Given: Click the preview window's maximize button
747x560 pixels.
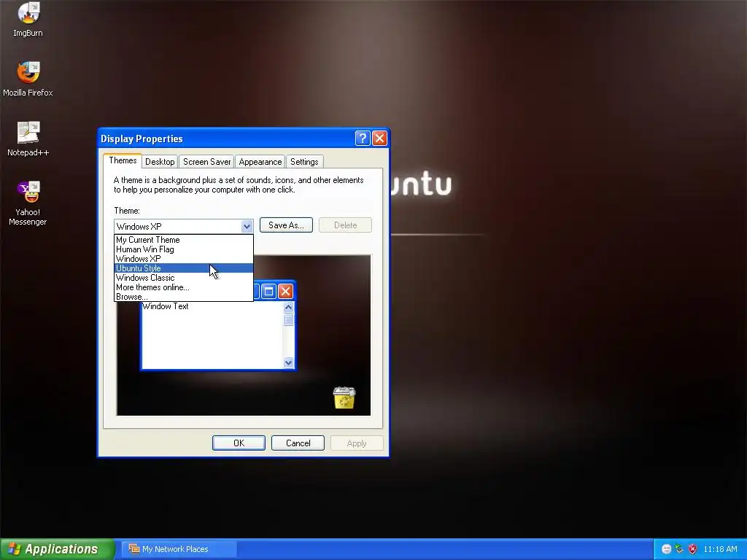Looking at the screenshot, I should coord(268,291).
